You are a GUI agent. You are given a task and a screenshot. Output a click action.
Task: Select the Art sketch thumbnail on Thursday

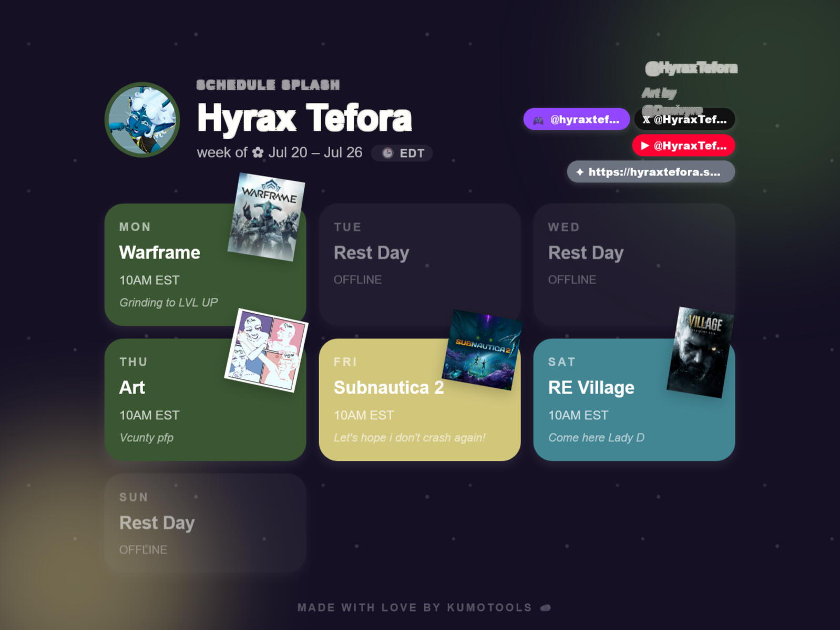pyautogui.click(x=267, y=350)
